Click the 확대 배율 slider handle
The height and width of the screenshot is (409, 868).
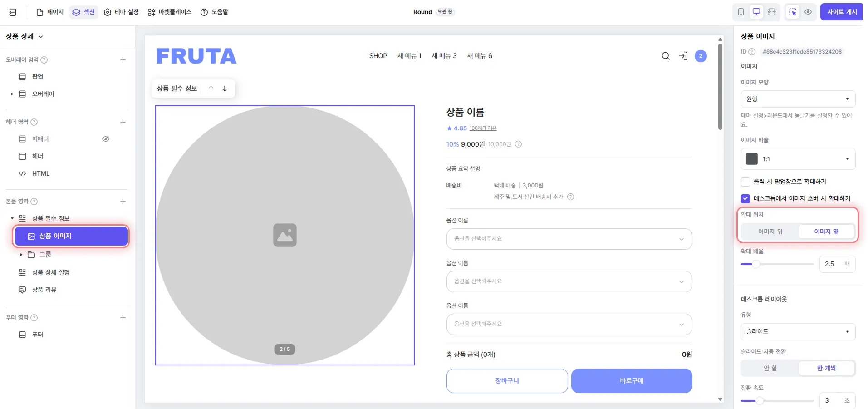coord(756,264)
